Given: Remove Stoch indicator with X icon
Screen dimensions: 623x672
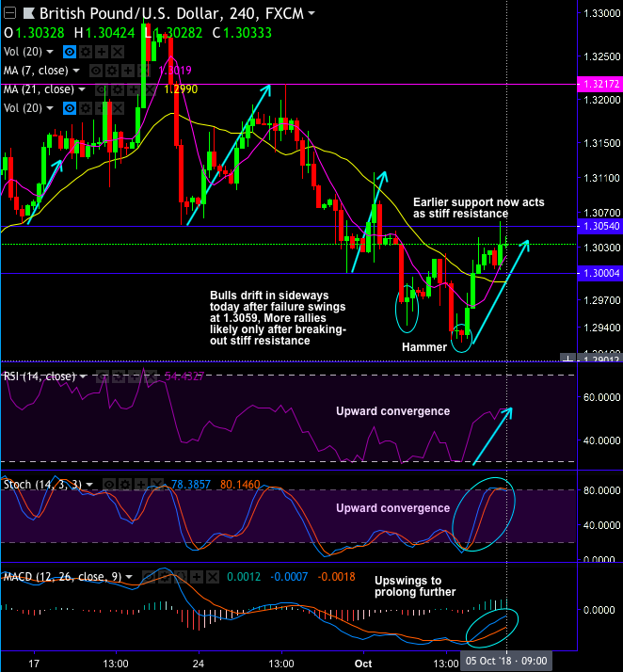Looking at the screenshot, I should (156, 485).
